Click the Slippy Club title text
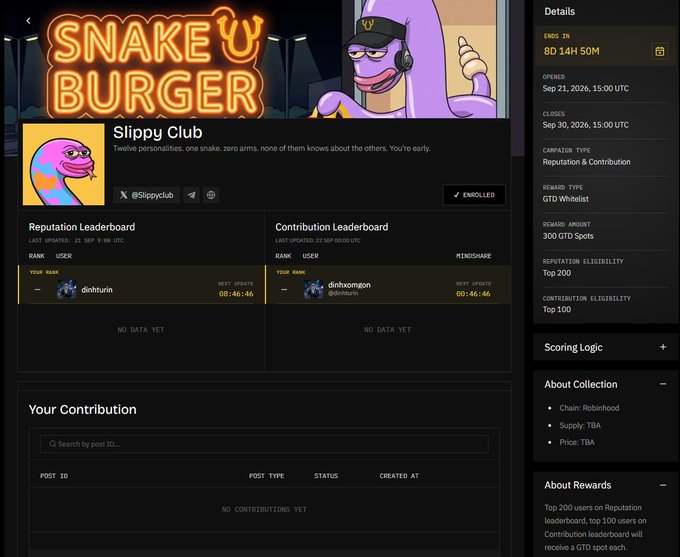680x557 pixels. 157,132
